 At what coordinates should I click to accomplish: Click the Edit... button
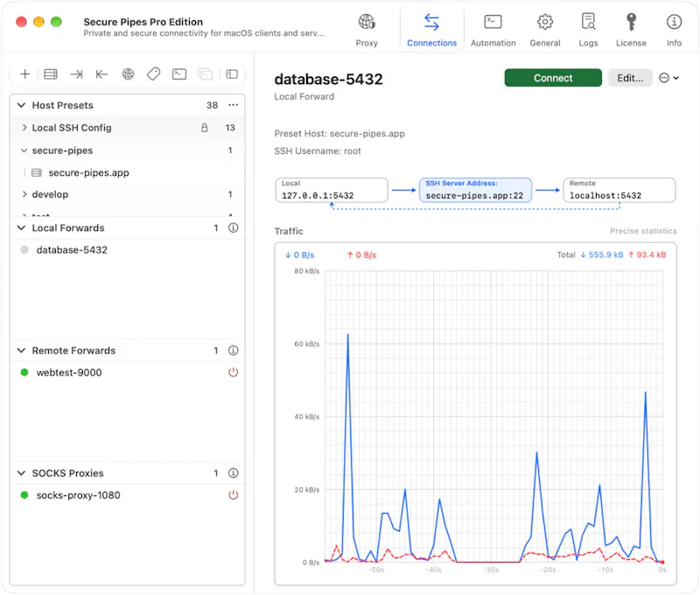(630, 78)
